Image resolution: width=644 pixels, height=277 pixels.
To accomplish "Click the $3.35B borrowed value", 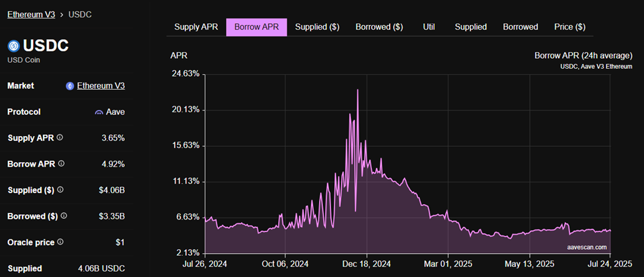I will click(x=112, y=216).
